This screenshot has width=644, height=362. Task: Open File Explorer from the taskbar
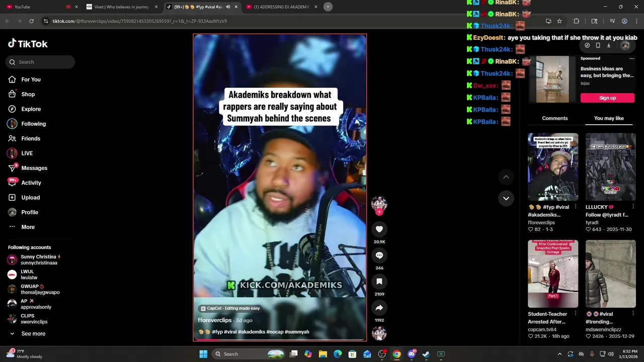point(323,354)
